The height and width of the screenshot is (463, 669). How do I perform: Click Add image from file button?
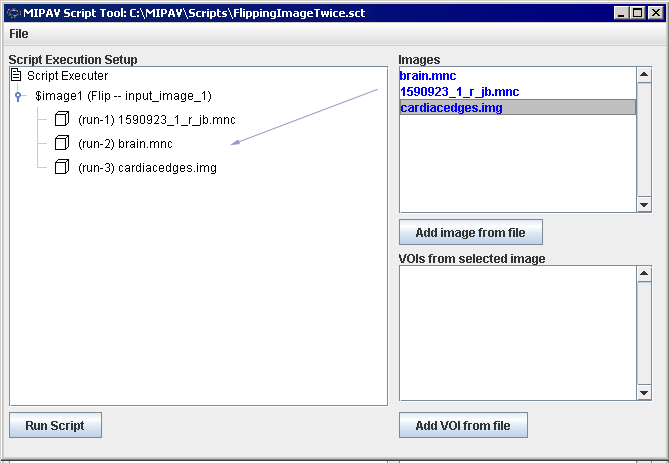pos(470,233)
